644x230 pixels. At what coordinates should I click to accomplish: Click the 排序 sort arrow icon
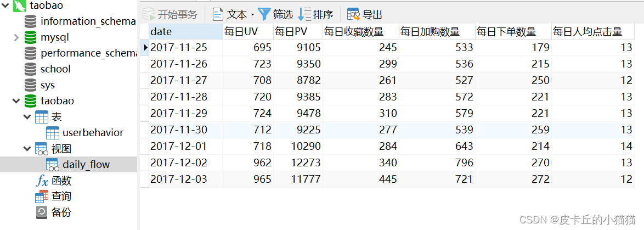[304, 15]
